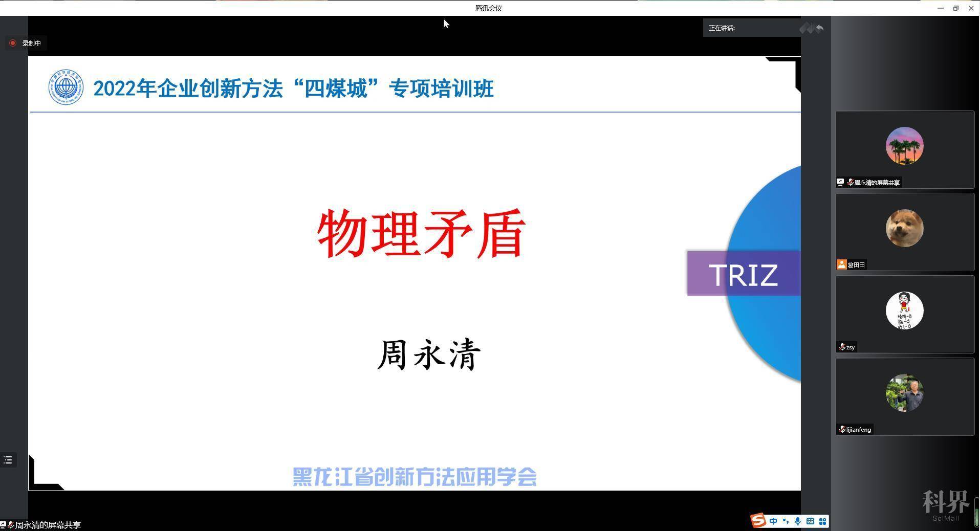
Task: Click the purple TRIZ box on slide
Action: (x=743, y=274)
